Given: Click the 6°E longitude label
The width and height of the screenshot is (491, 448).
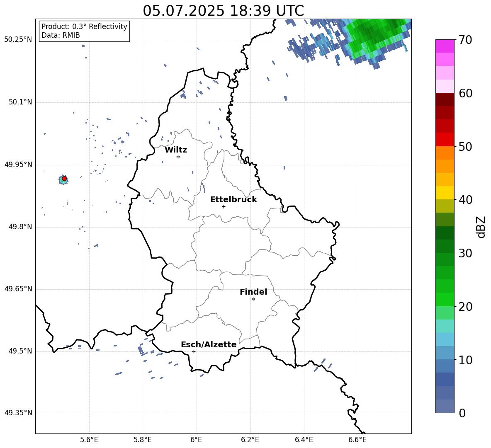Looking at the screenshot, I should click(x=196, y=440).
